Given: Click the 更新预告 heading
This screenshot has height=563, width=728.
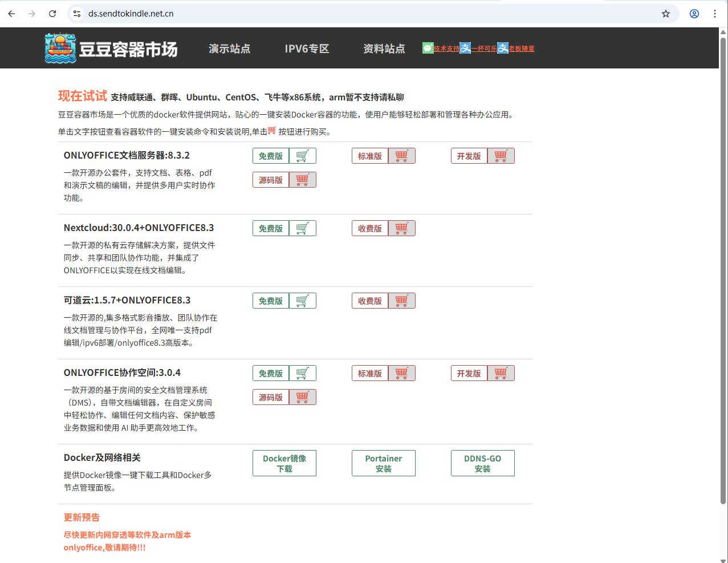Looking at the screenshot, I should pos(82,517).
